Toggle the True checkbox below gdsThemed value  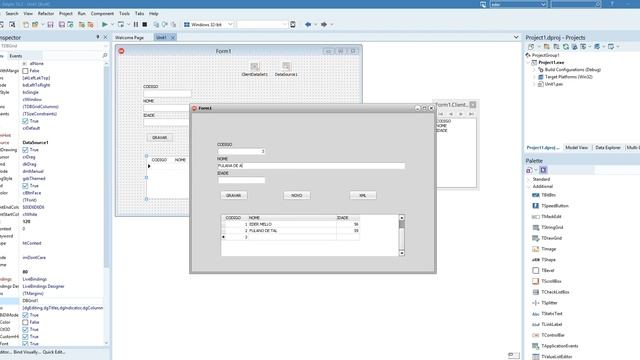point(25,186)
